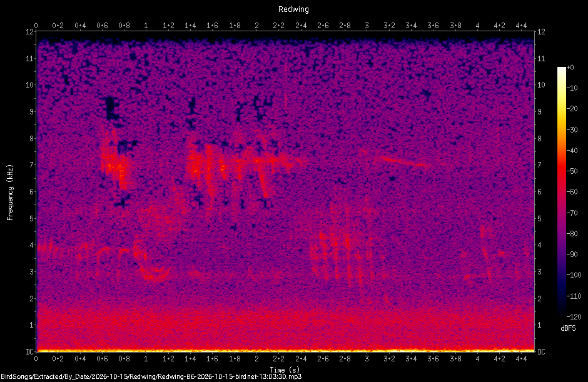Click 10 on the left frequency axis
The image size is (588, 382).
pyautogui.click(x=29, y=85)
